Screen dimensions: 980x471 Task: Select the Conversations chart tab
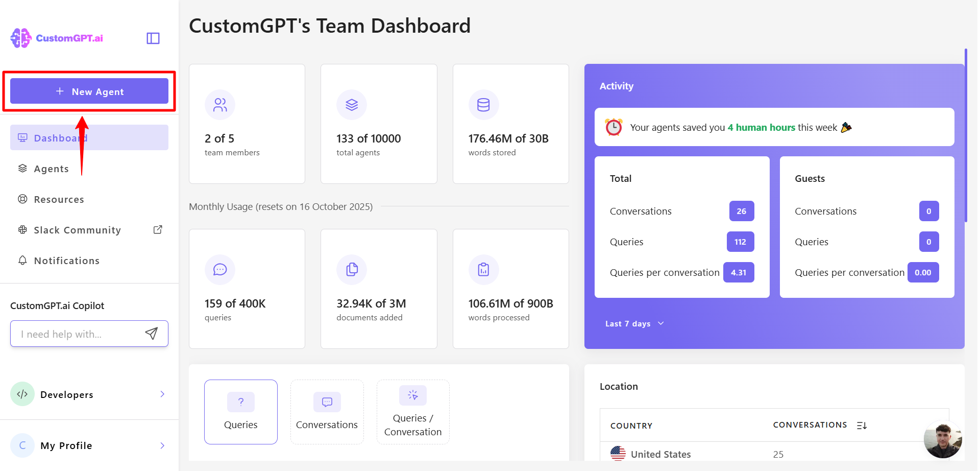click(x=327, y=412)
